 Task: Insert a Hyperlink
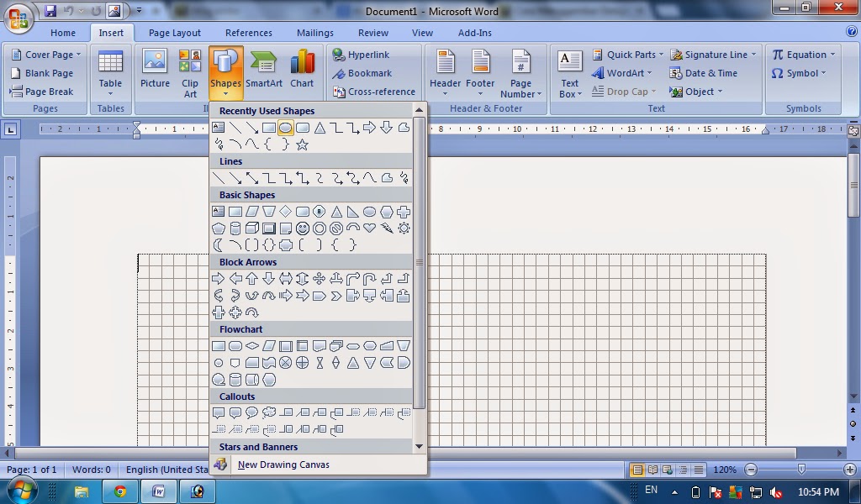362,55
